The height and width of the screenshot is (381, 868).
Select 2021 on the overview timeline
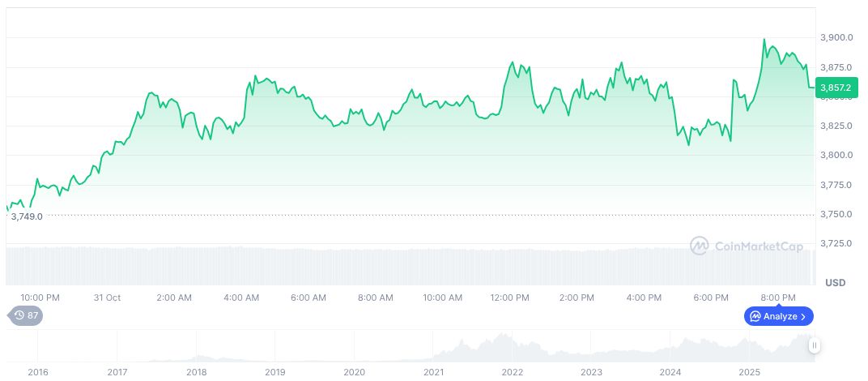[x=433, y=372]
